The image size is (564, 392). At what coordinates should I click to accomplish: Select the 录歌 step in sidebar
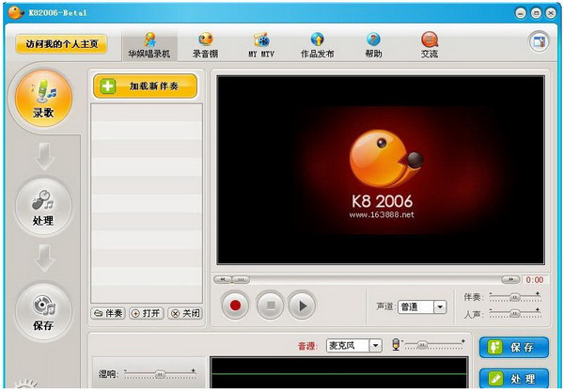tap(43, 98)
